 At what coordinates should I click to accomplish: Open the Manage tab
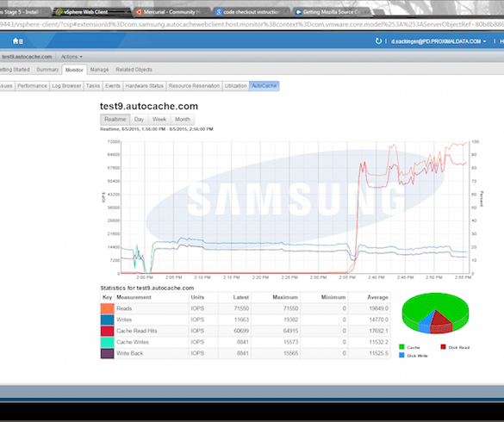(x=99, y=70)
